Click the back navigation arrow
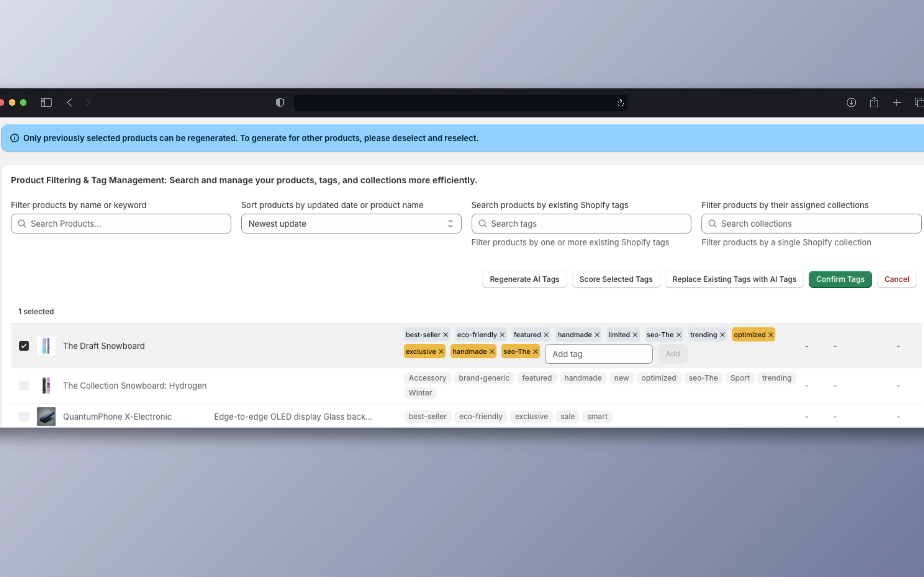Viewport: 924px width, 577px height. pos(70,102)
